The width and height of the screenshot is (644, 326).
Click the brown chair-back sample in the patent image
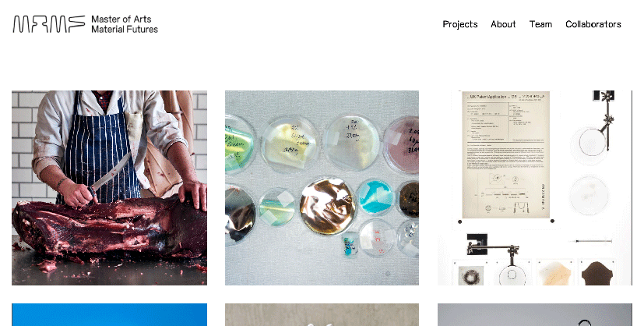(x=598, y=272)
